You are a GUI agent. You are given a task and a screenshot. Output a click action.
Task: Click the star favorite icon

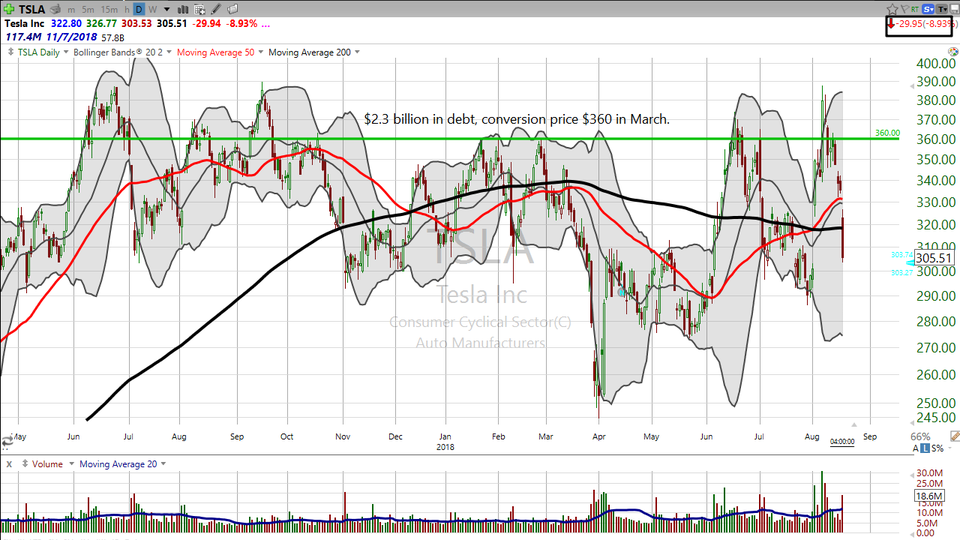tap(892, 7)
